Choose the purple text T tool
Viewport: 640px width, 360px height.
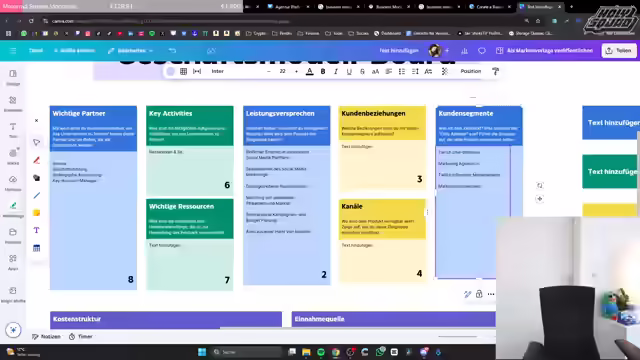pos(36,231)
